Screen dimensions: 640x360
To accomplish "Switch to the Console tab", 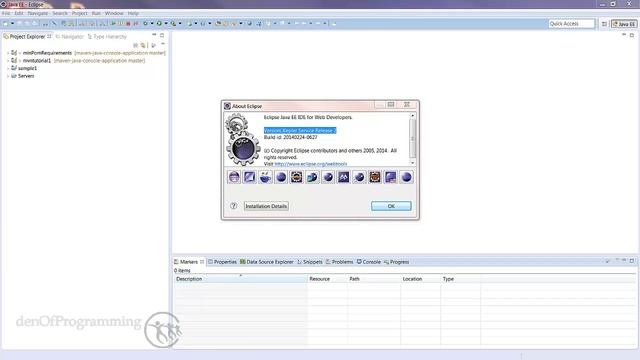I will (369, 262).
